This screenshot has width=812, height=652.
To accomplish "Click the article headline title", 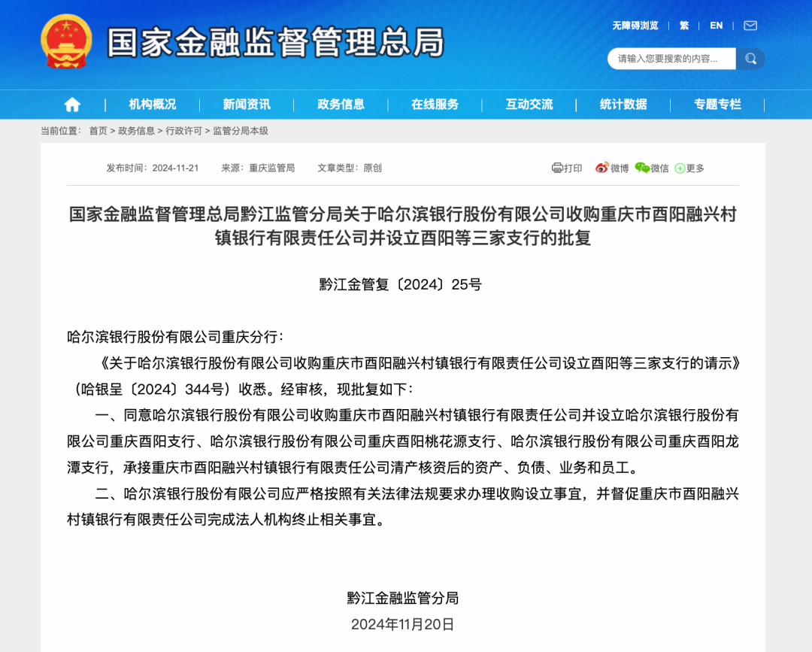I will tap(403, 226).
